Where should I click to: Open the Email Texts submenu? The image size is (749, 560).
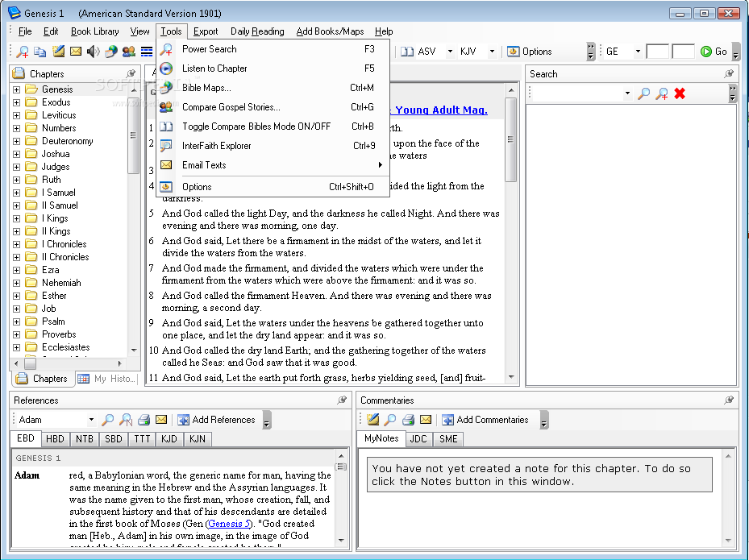click(273, 165)
